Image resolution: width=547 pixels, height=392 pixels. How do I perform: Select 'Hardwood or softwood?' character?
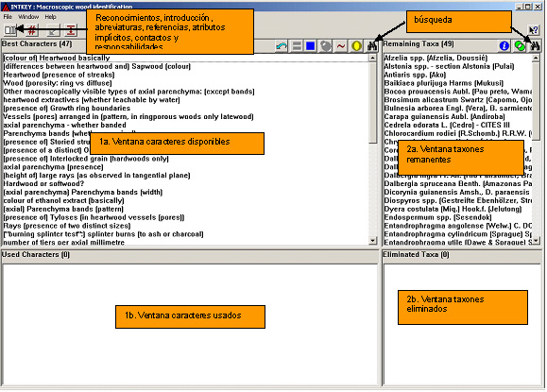(x=43, y=184)
